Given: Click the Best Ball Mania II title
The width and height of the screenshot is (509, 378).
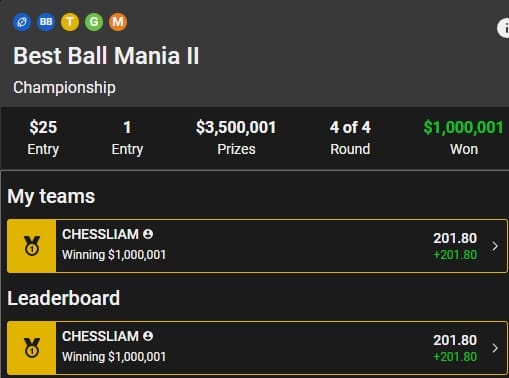Looking at the screenshot, I should pyautogui.click(x=106, y=56).
